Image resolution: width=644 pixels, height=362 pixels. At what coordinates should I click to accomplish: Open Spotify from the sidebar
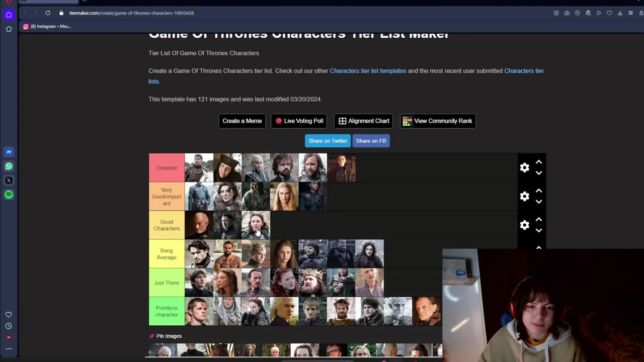click(9, 195)
